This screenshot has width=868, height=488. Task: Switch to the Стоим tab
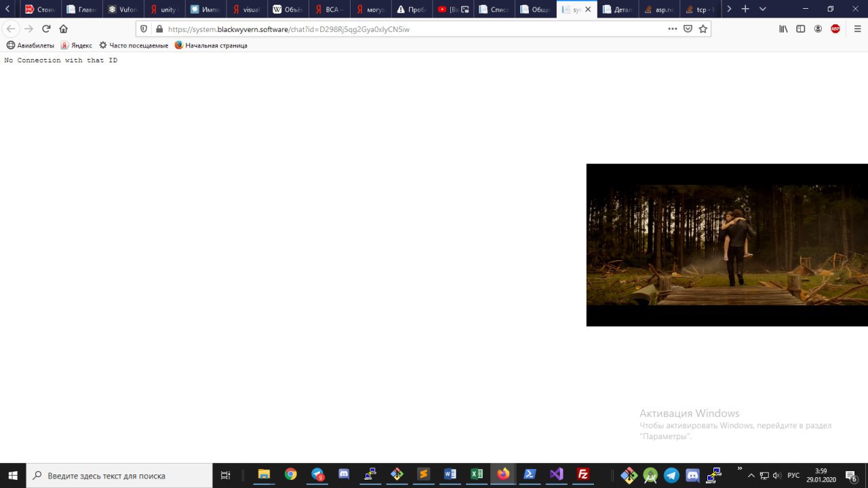point(40,9)
